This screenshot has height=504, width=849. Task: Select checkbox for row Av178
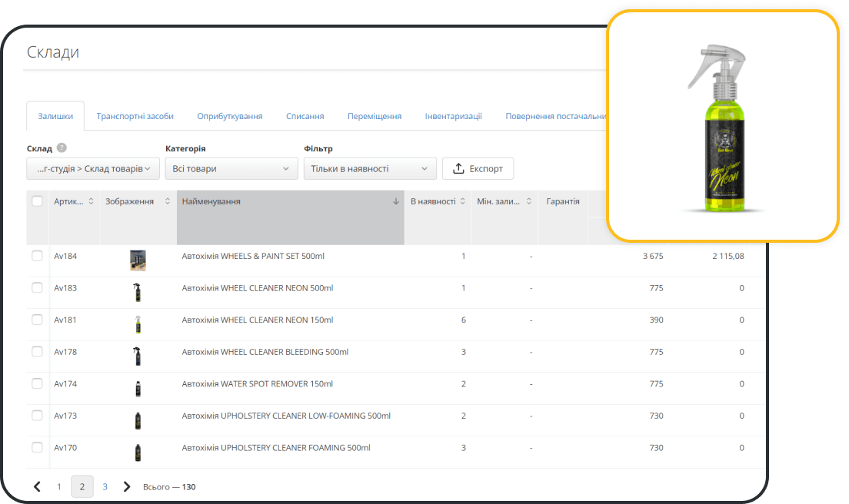click(x=37, y=352)
